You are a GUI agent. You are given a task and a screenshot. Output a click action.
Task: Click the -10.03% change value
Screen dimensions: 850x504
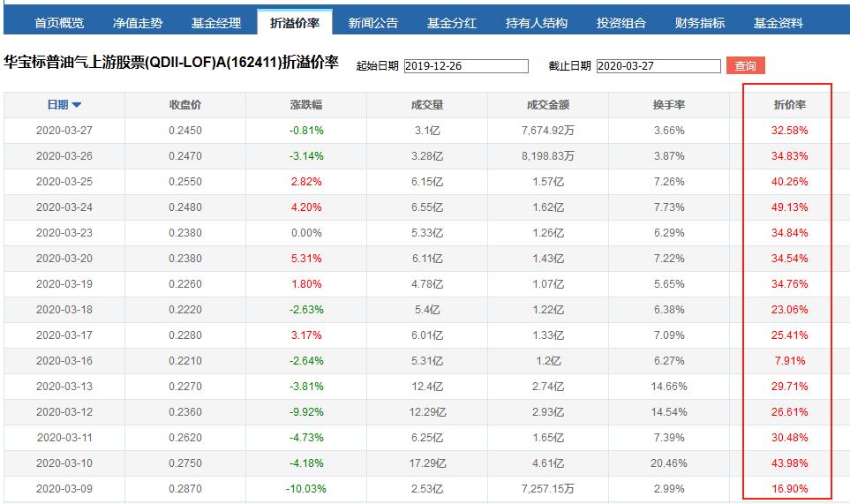pyautogui.click(x=306, y=489)
